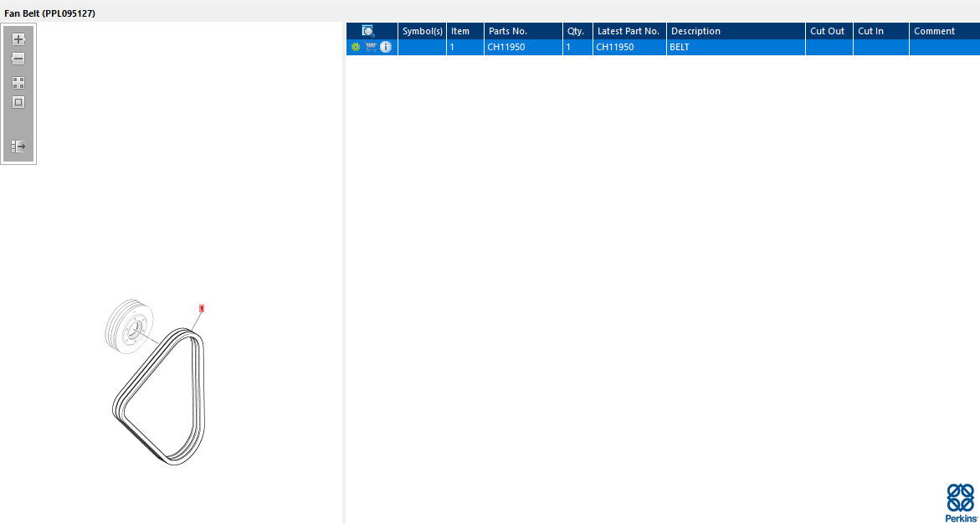
Task: Add BELT to cart via shopping cart icon
Action: point(371,47)
